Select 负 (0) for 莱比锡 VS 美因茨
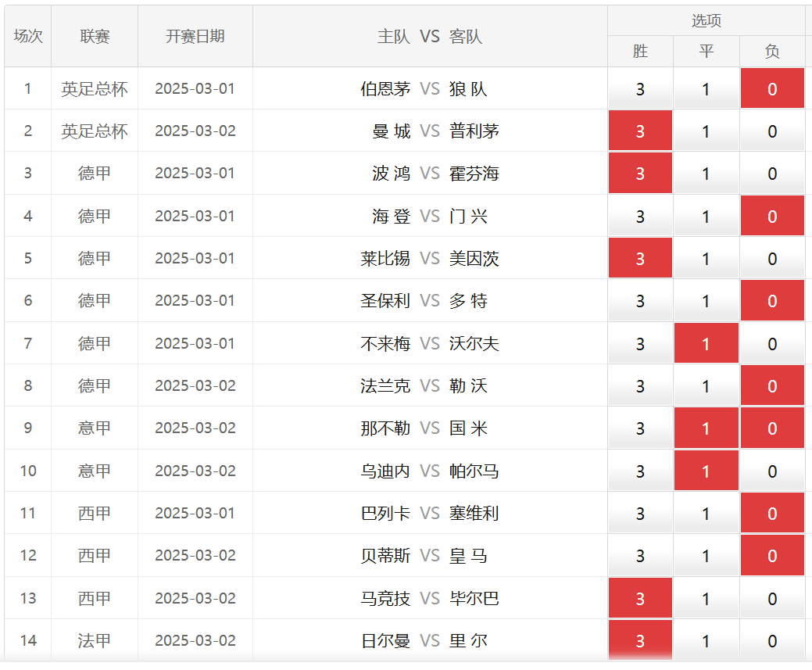This screenshot has height=670, width=812. click(x=772, y=258)
